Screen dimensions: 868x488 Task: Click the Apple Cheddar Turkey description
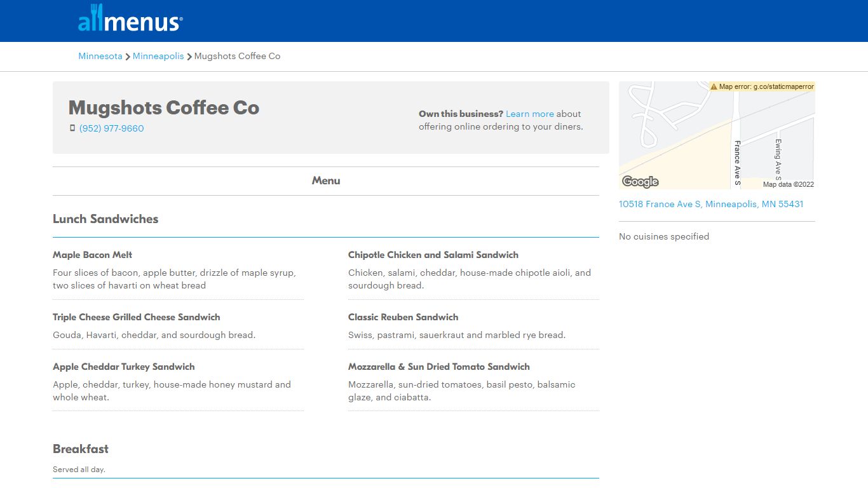tap(172, 391)
